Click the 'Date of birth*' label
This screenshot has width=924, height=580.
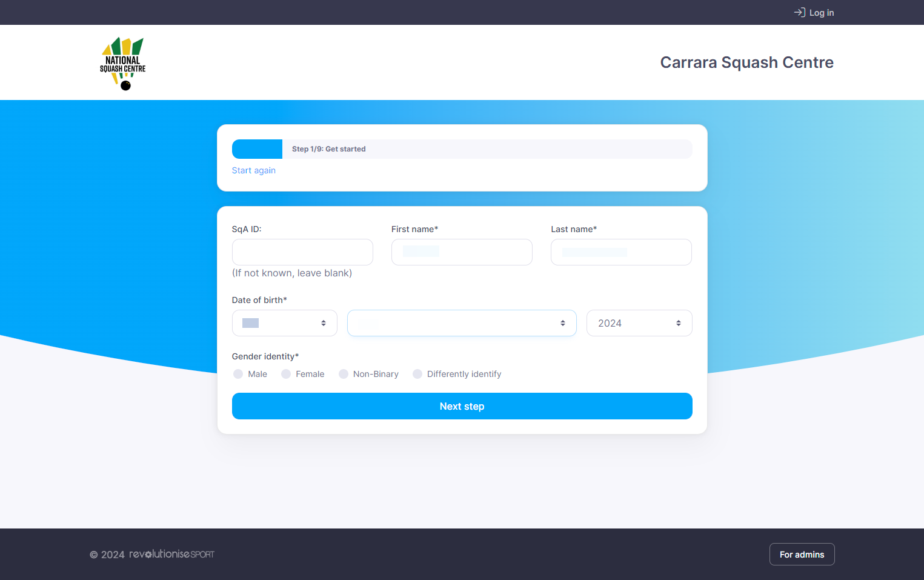pyautogui.click(x=259, y=300)
